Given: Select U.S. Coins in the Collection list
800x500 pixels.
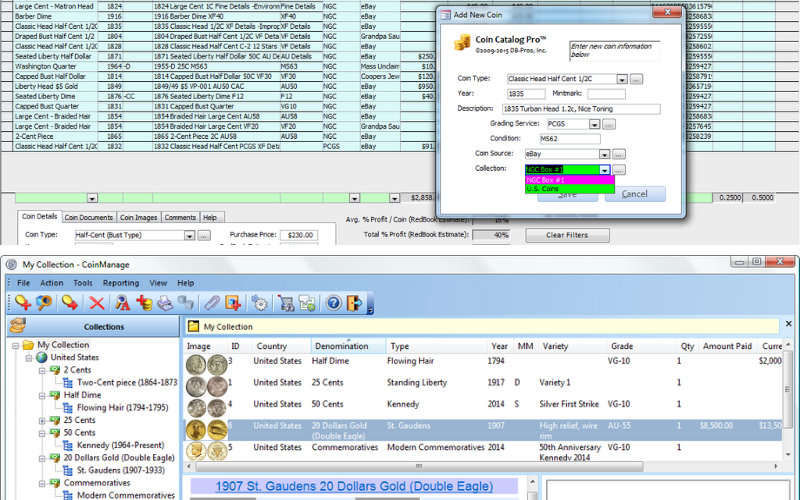Looking at the screenshot, I should click(x=569, y=189).
